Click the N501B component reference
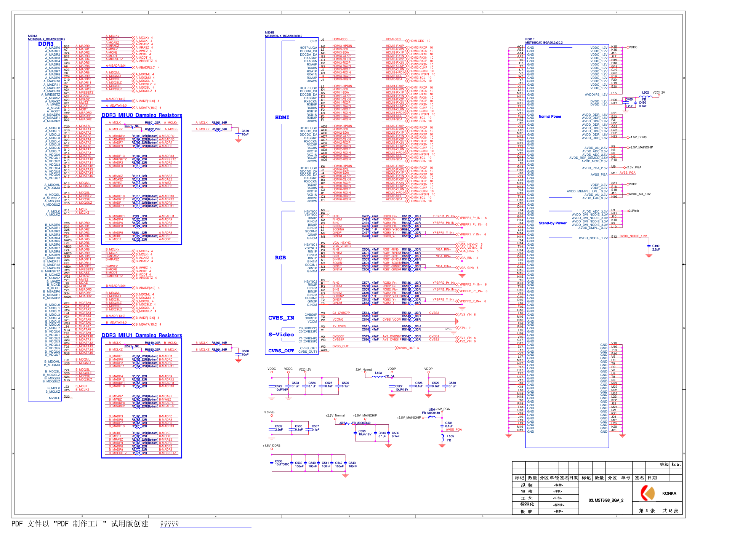 [269, 33]
